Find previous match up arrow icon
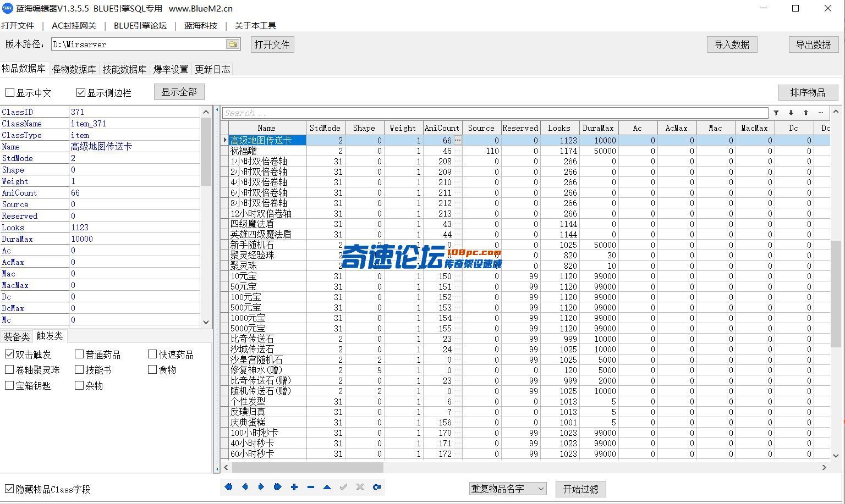Image resolution: width=845 pixels, height=504 pixels. [x=805, y=113]
